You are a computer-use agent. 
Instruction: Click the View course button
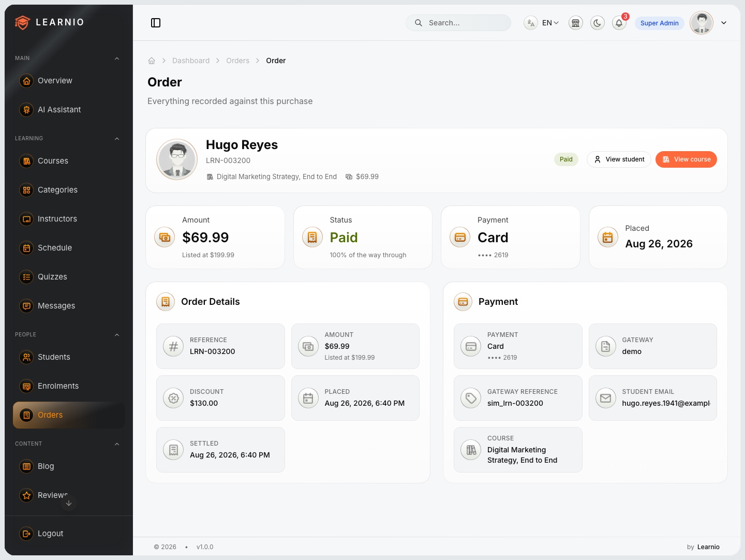click(686, 159)
